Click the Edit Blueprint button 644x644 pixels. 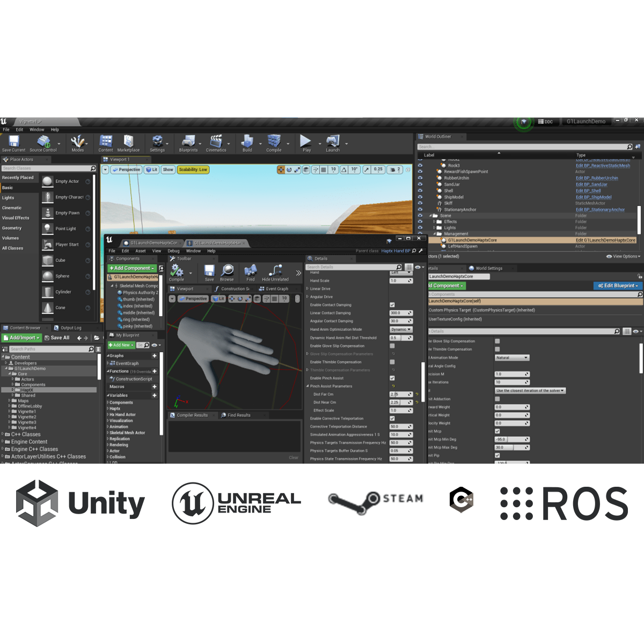[618, 286]
